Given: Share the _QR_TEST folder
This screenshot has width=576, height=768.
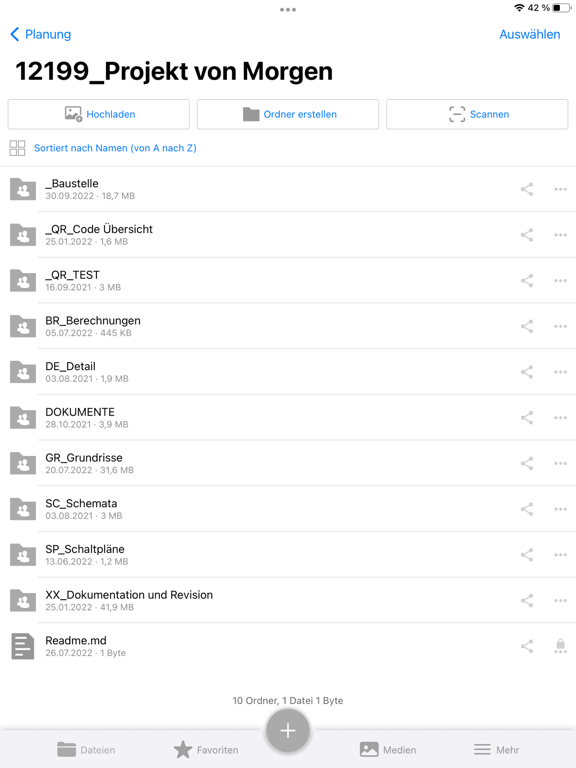Looking at the screenshot, I should pyautogui.click(x=527, y=281).
